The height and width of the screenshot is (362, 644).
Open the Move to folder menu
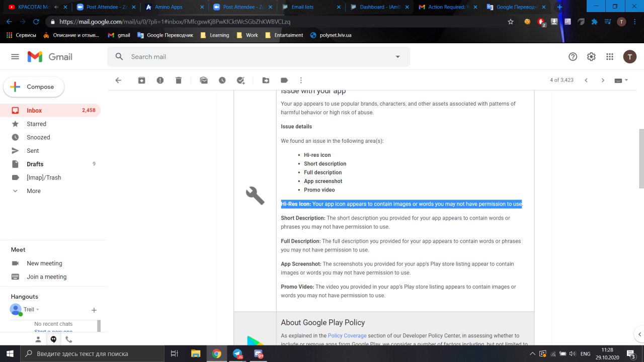click(266, 80)
